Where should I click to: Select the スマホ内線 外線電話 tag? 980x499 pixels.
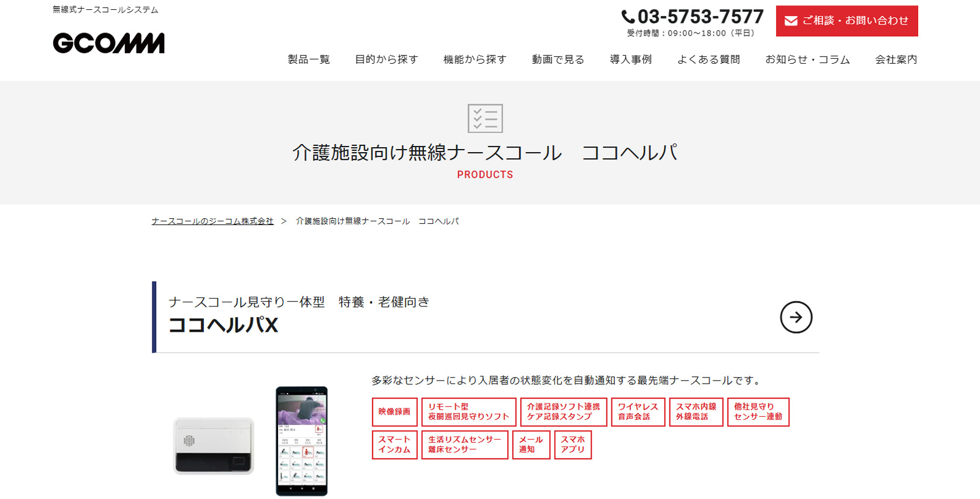696,412
